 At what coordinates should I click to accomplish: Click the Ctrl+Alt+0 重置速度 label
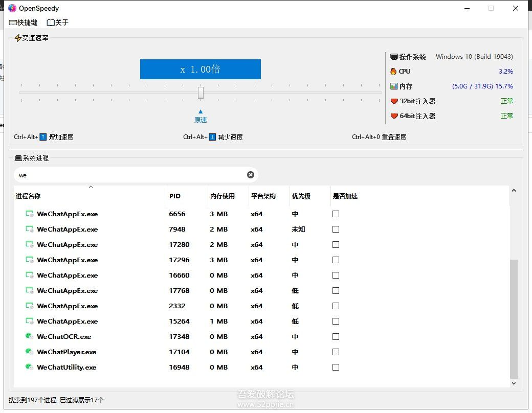click(379, 137)
